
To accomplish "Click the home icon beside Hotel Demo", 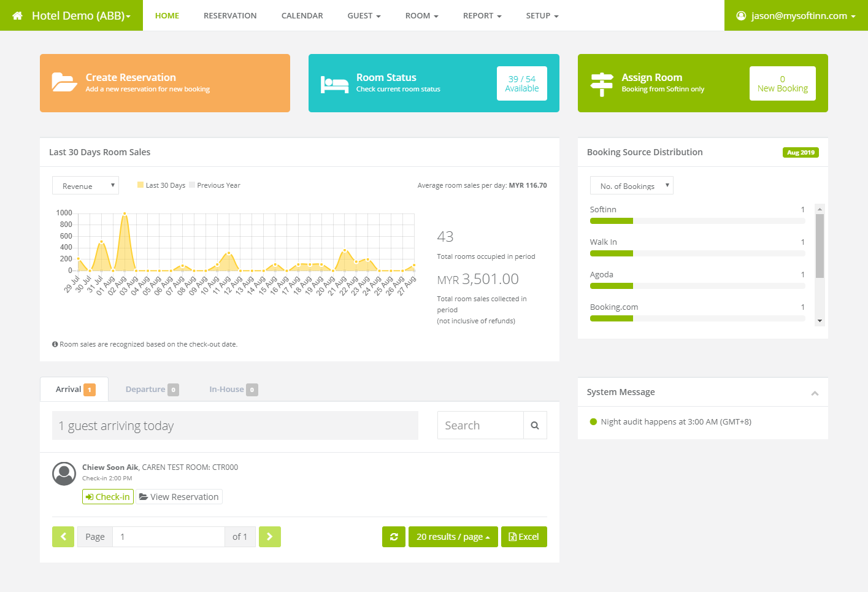I will tap(18, 16).
